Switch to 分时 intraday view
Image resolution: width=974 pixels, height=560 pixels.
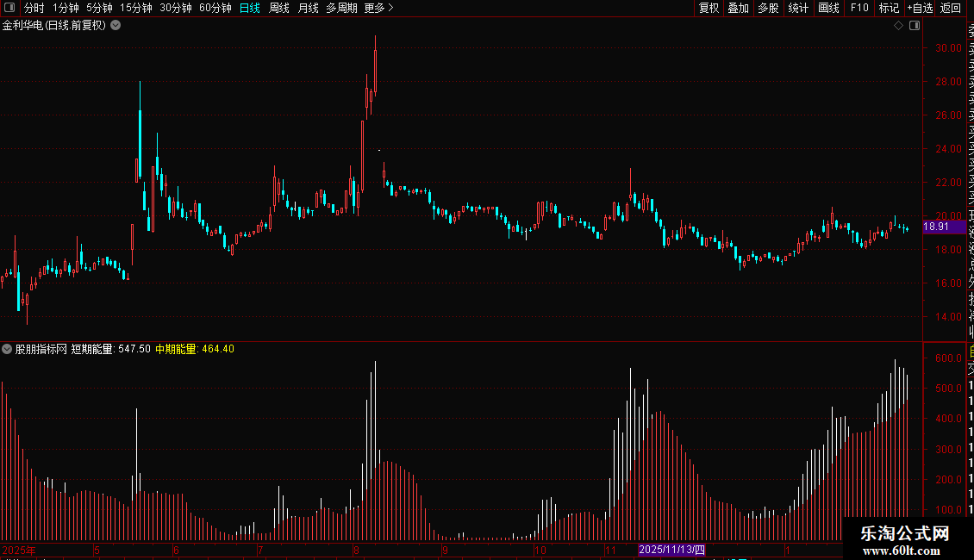pyautogui.click(x=34, y=8)
